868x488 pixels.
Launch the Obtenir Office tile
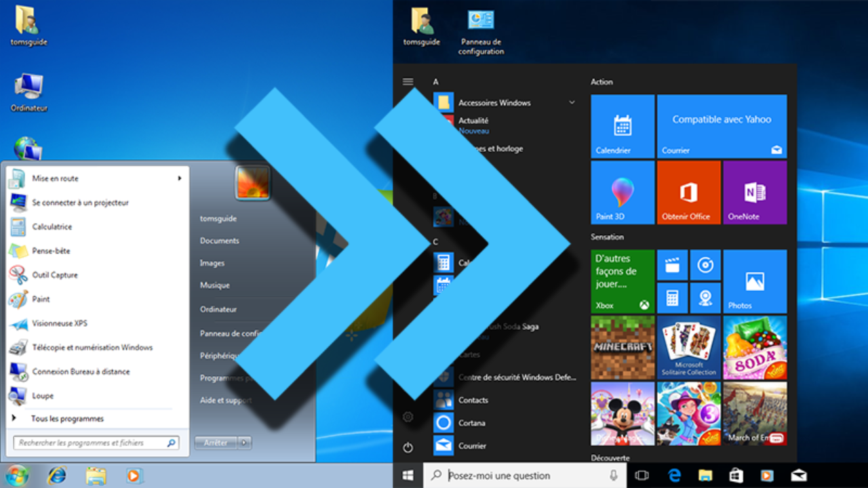[689, 192]
